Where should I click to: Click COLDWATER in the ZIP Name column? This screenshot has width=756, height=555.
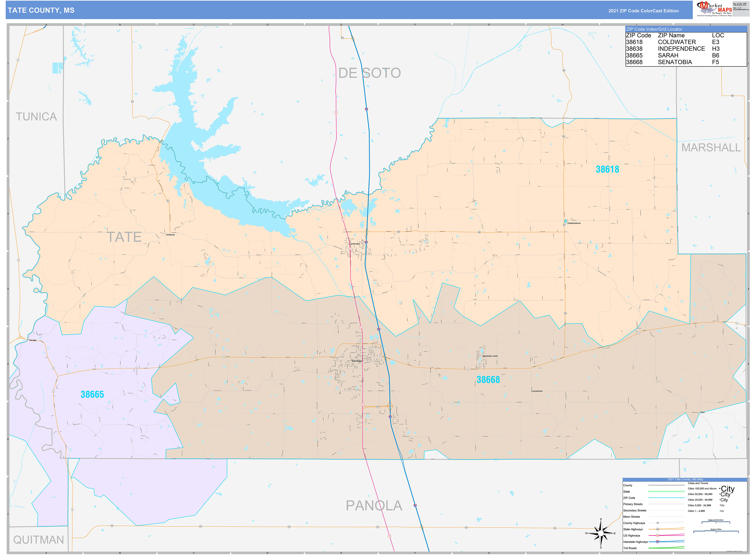coord(677,42)
